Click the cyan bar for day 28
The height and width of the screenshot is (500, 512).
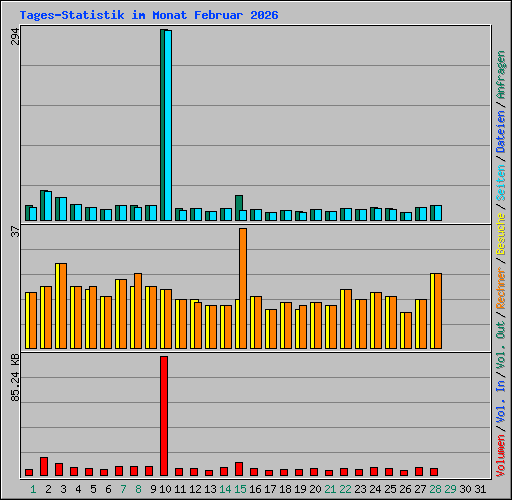point(438,213)
